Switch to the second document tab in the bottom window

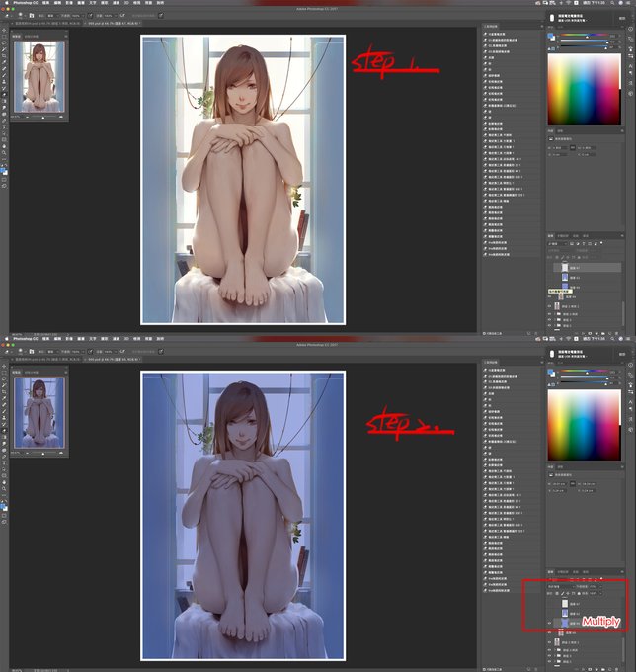(113, 359)
